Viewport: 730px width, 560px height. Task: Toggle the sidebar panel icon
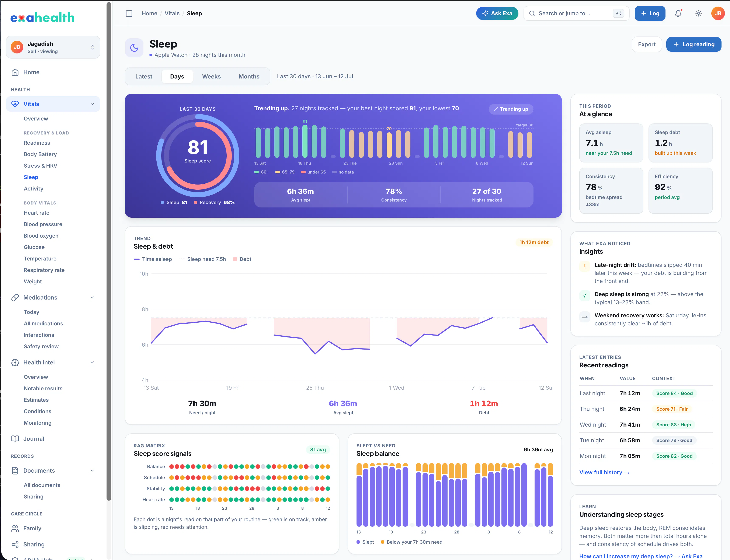click(x=129, y=13)
